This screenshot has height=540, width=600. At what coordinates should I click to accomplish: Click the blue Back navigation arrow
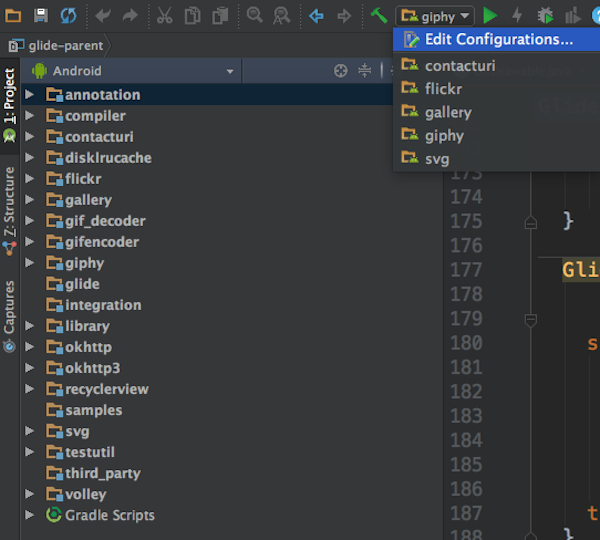click(316, 15)
